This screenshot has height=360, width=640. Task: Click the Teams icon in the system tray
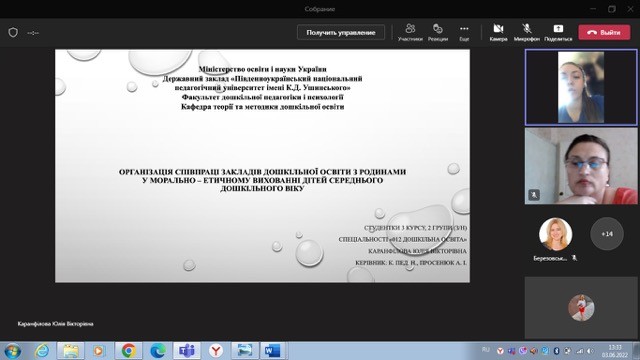(511, 351)
